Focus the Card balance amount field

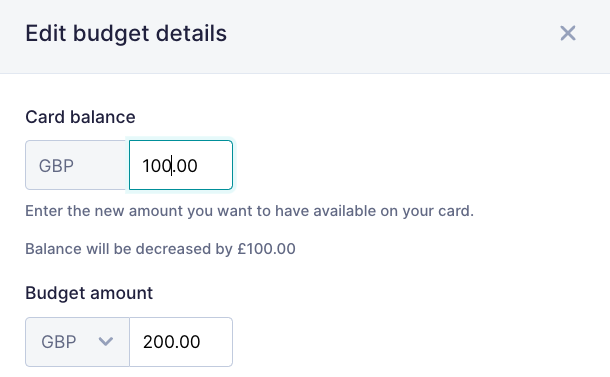pos(181,165)
